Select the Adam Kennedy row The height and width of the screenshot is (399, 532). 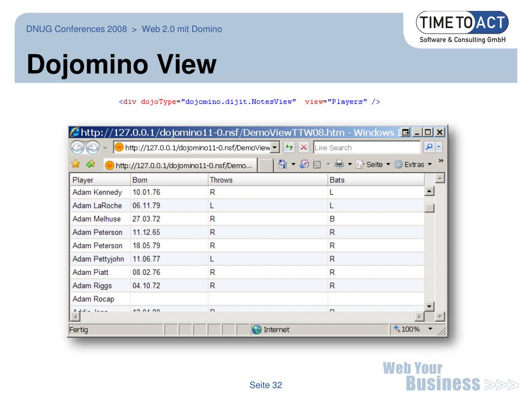[x=247, y=192]
